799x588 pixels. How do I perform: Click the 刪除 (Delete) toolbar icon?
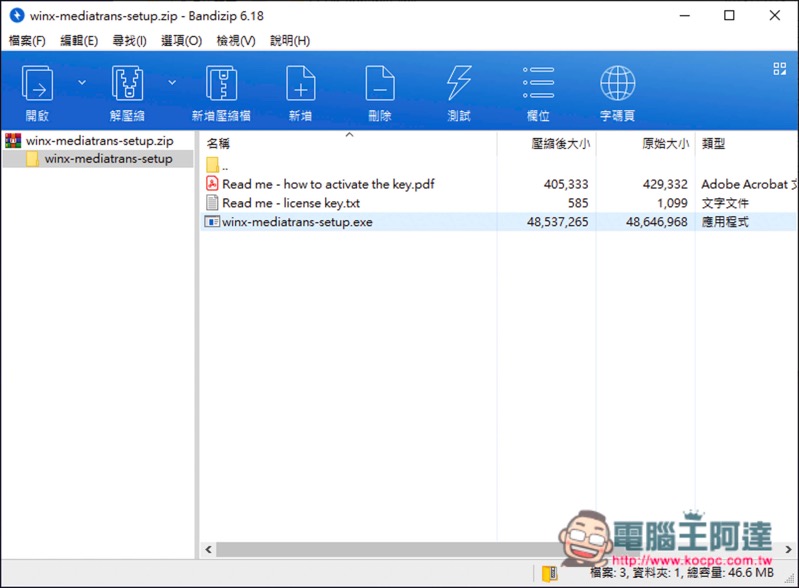tap(380, 84)
